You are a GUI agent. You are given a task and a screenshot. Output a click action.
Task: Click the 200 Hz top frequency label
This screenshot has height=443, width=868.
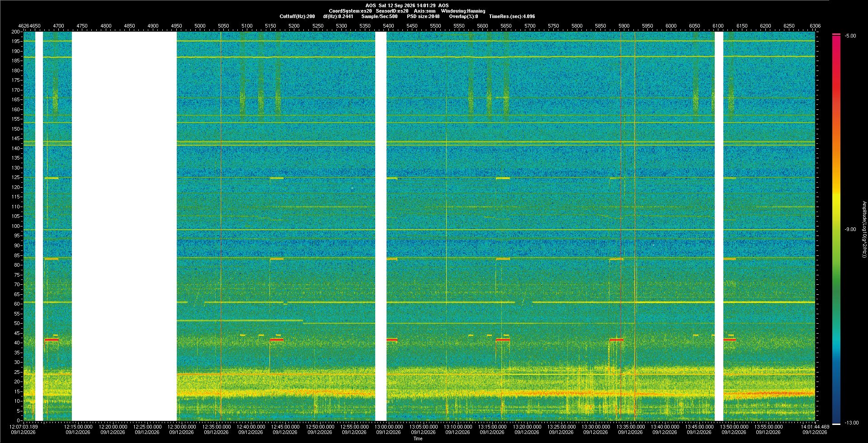16,32
